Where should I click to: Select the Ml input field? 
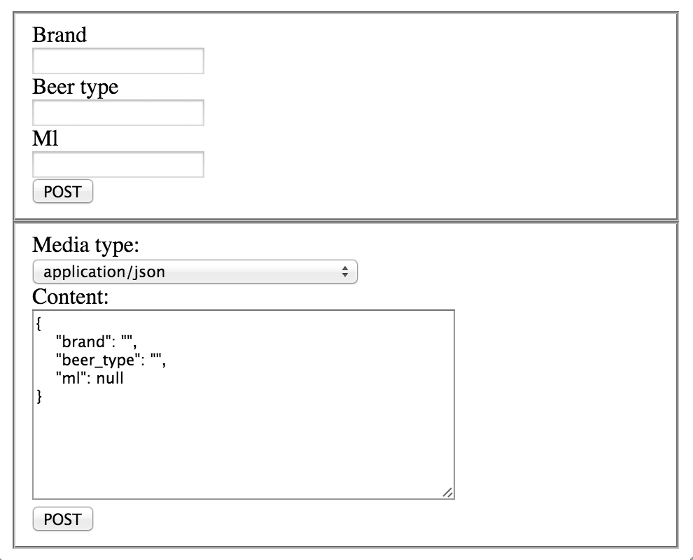[x=118, y=164]
